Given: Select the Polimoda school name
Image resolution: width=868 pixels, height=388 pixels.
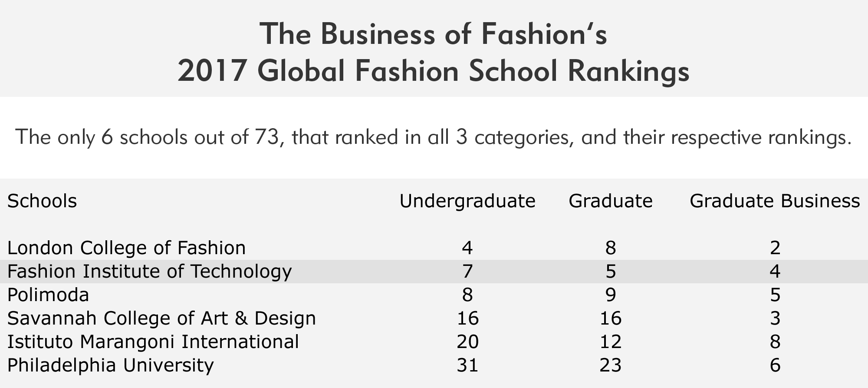Looking at the screenshot, I should coord(48,295).
